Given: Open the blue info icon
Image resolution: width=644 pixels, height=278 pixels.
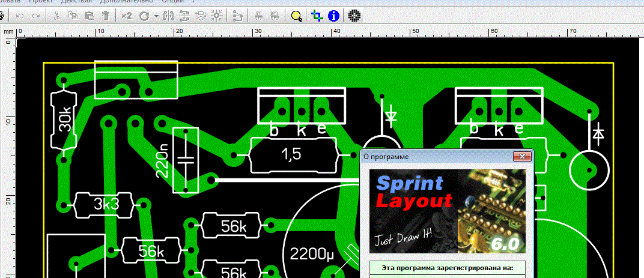Looking at the screenshot, I should tap(334, 16).
